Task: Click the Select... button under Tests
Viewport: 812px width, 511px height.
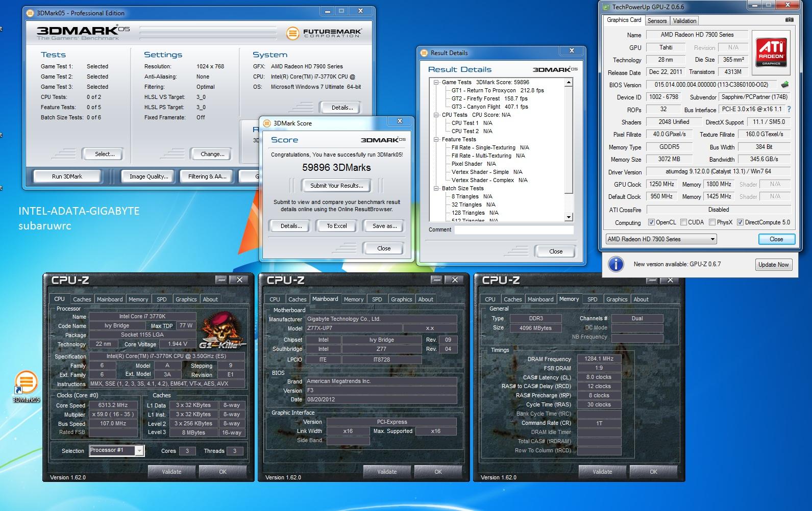Action: [105, 154]
